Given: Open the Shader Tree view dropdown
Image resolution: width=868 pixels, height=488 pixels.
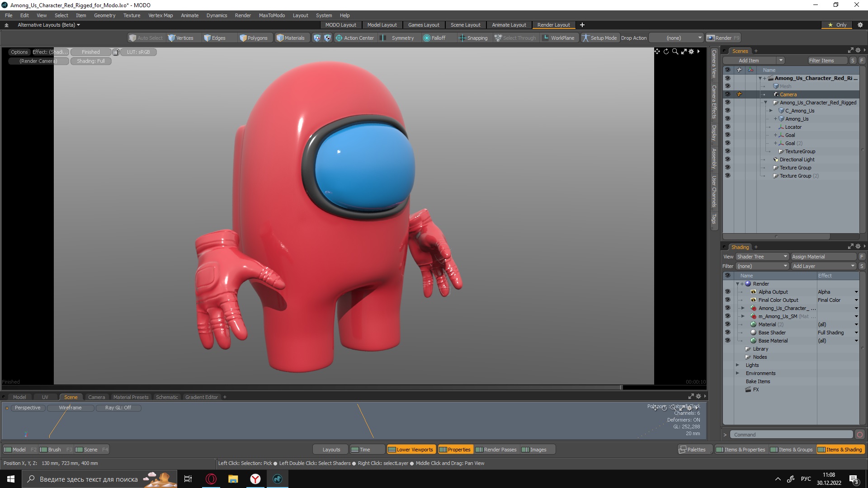Looking at the screenshot, I should [762, 257].
